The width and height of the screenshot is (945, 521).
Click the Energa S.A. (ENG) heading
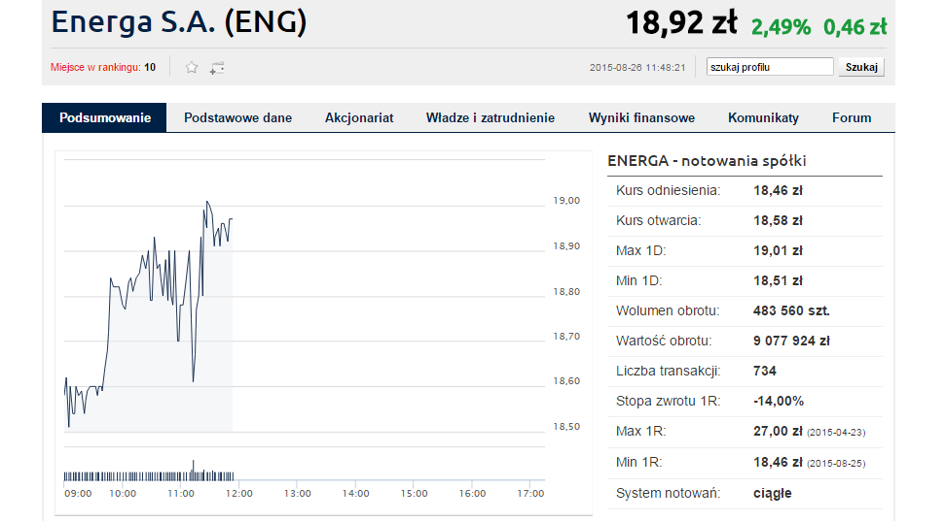click(179, 22)
